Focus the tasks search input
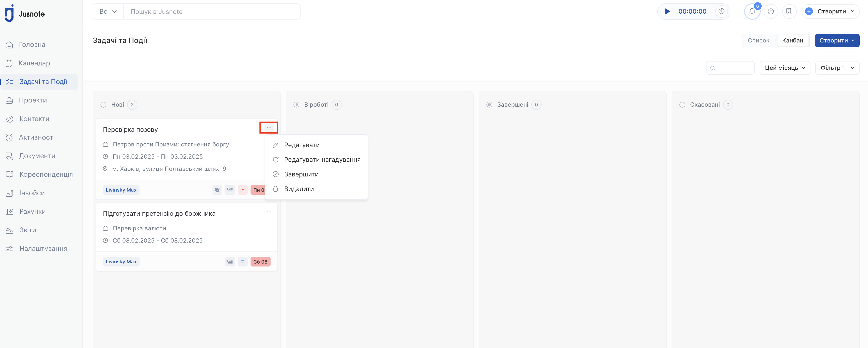868x348 pixels. point(730,68)
